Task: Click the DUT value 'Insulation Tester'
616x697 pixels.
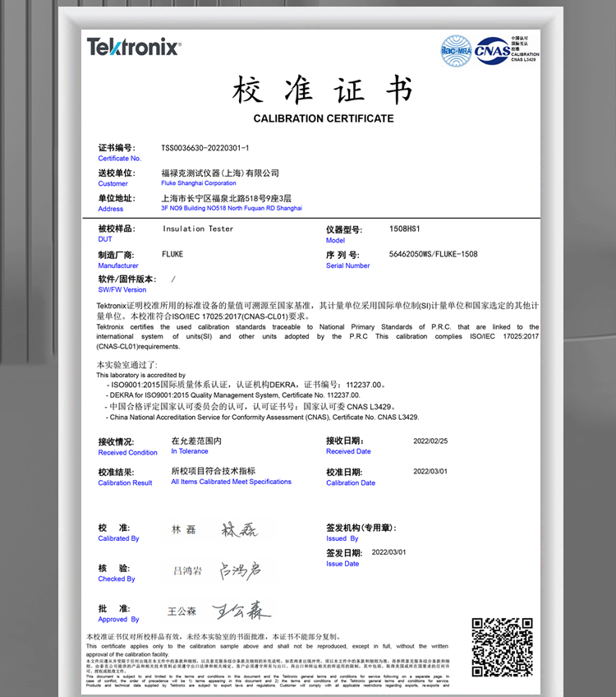Action: tap(198, 228)
